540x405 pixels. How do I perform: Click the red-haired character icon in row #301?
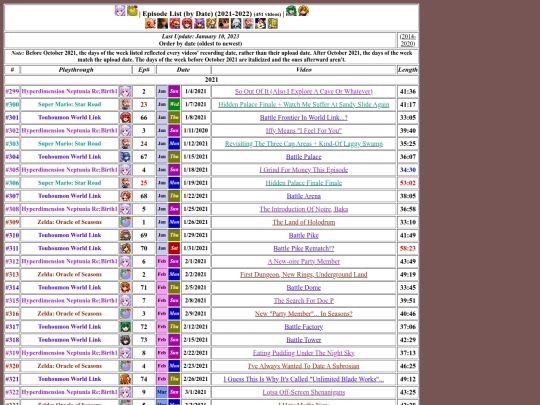125,117
